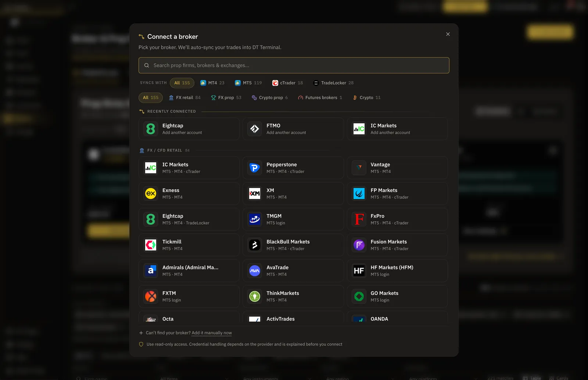588x380 pixels.
Task: Click the FP Markets logo icon
Action: coord(359,194)
